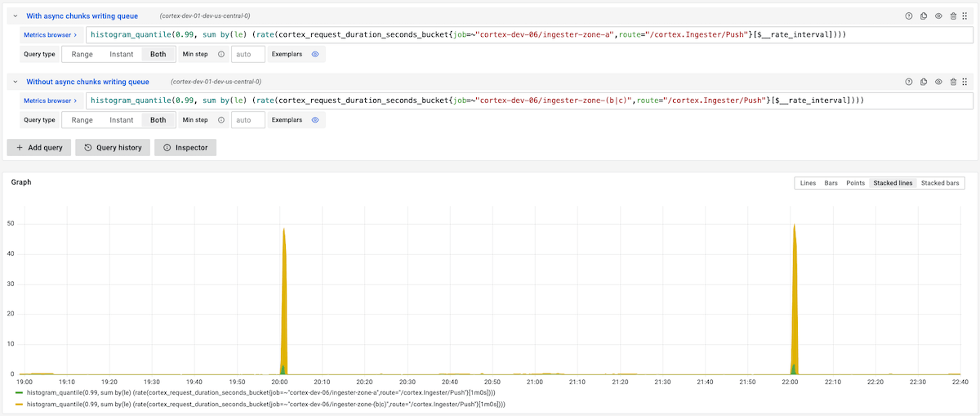The image size is (980, 416).
Task: Delete the 'Without async chunks writing queue' query
Action: (953, 82)
